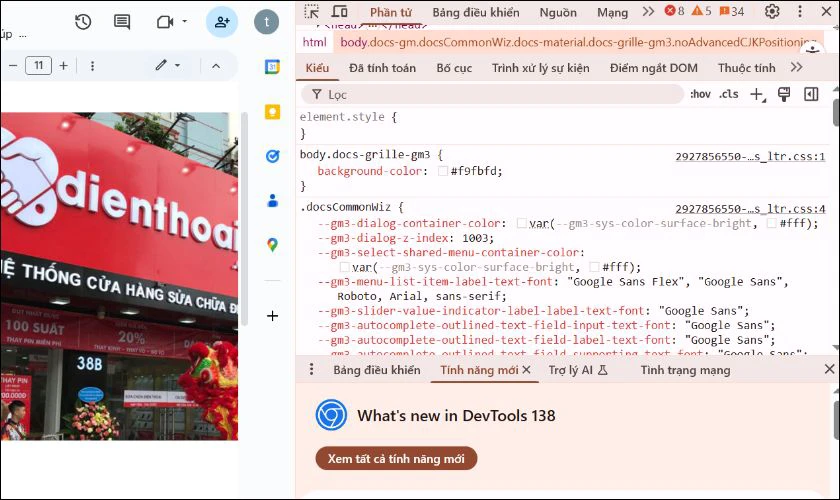Open Điểm ngắt DOM tab
The image size is (840, 500).
tap(654, 68)
